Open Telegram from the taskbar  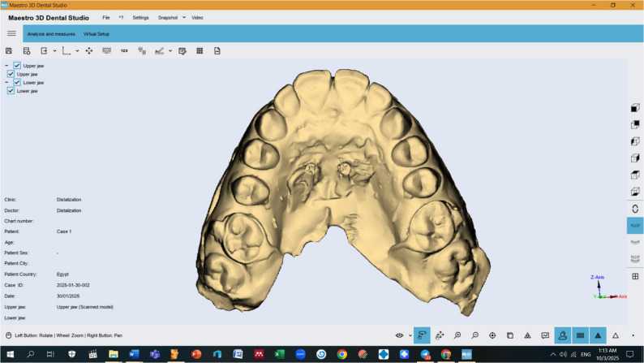click(425, 354)
